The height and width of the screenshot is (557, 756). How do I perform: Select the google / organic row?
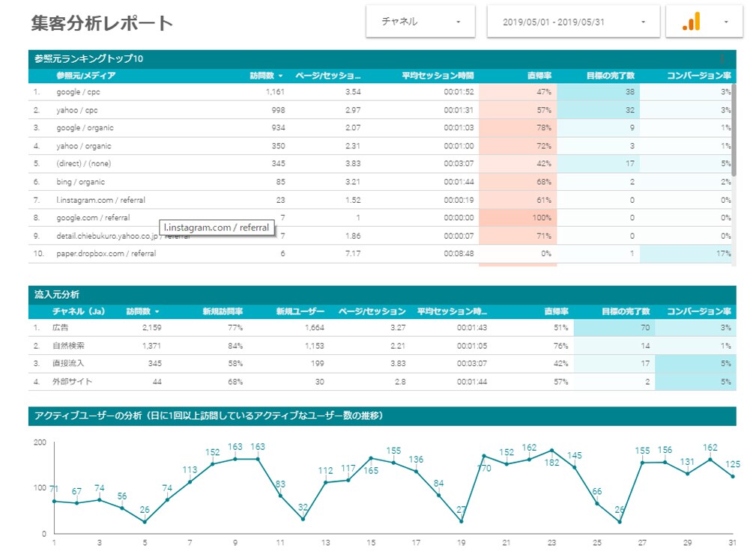380,128
